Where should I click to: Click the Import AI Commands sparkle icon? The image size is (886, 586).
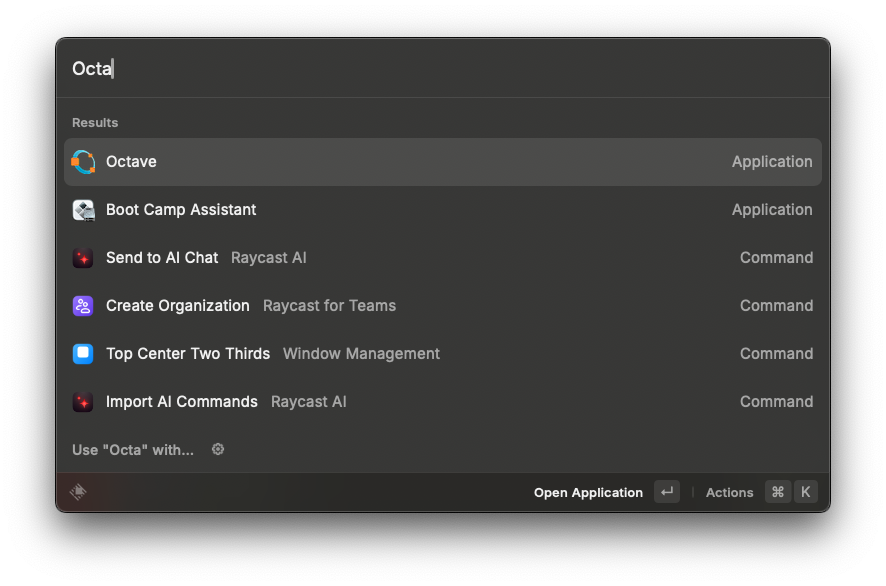coord(83,402)
